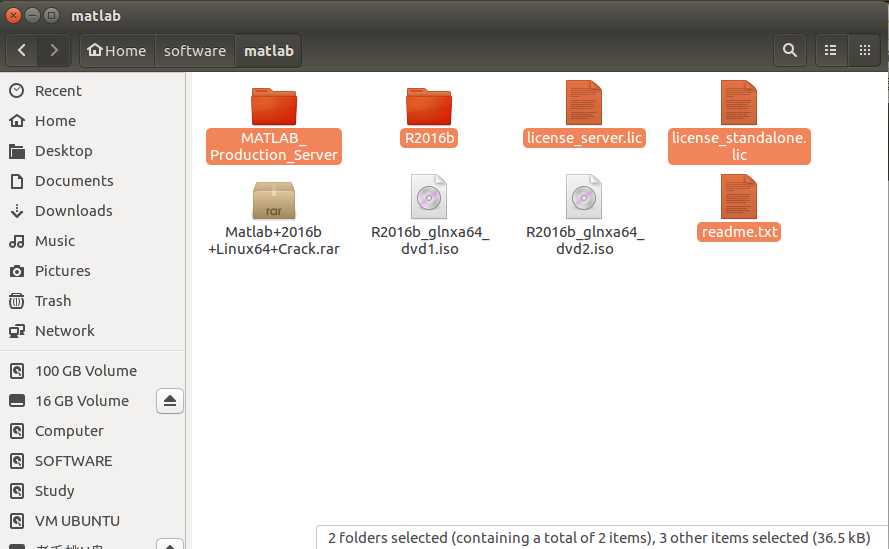Viewport: 889px width, 549px height.
Task: Click the Downloads arrow icon in sidebar
Action: point(17,211)
